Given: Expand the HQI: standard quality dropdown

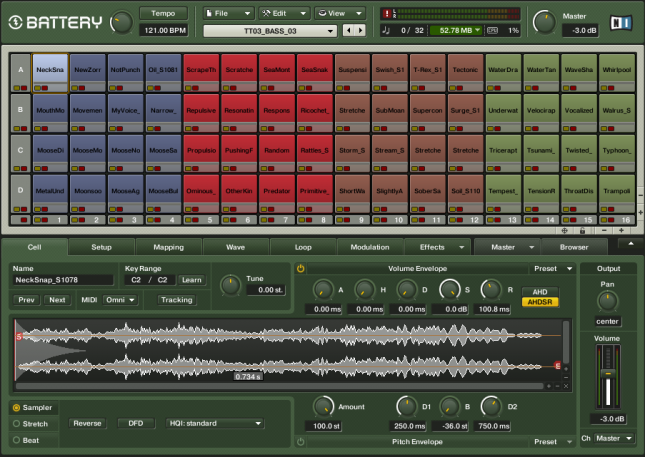Looking at the screenshot, I should (214, 423).
